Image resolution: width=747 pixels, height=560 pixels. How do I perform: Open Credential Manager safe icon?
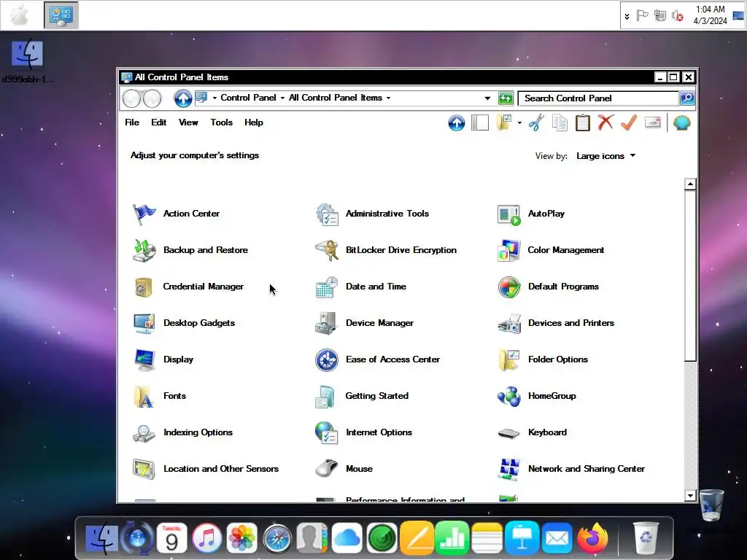point(144,287)
